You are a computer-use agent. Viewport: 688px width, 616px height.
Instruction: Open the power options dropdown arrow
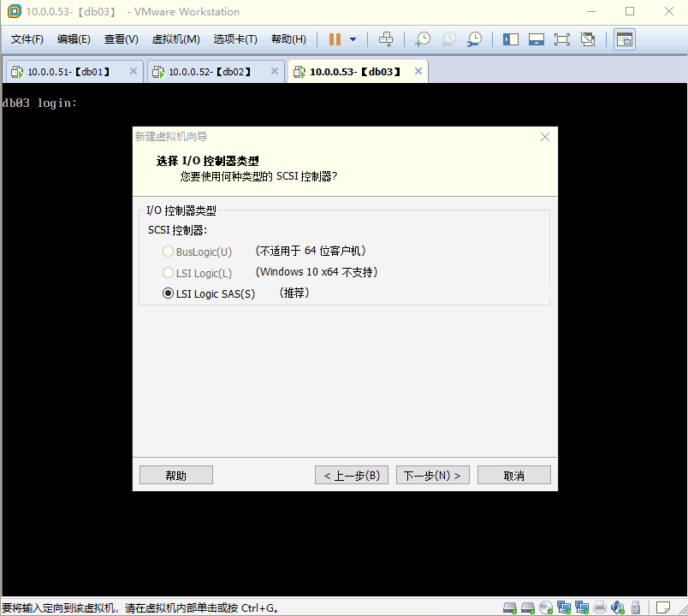tap(353, 39)
